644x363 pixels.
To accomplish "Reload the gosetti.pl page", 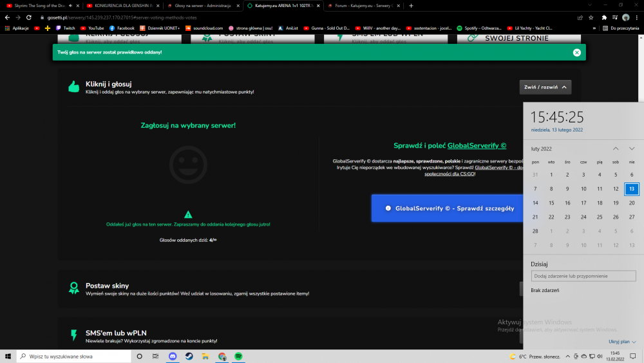I will click(29, 17).
